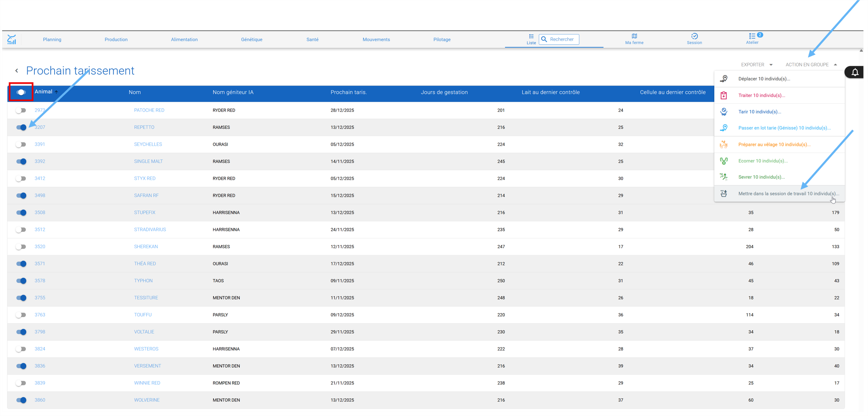Click the Traiter 10 individu(s) icon
The image size is (868, 416).
pos(724,95)
